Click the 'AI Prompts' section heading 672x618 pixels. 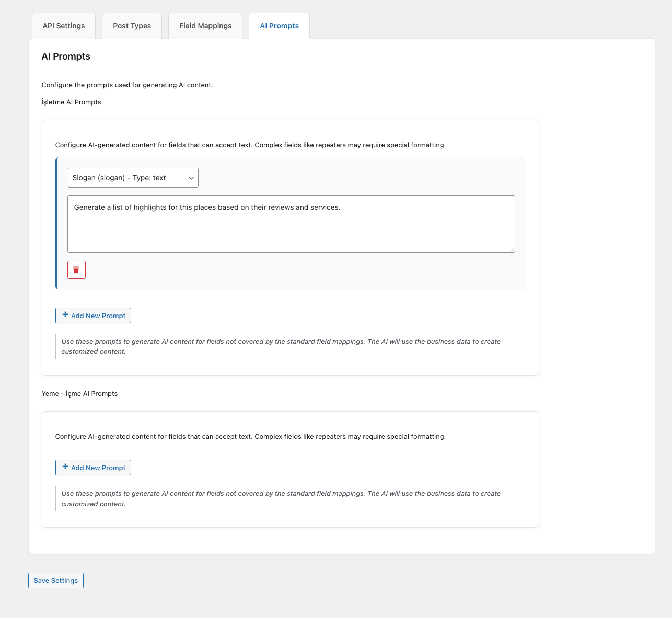click(x=66, y=56)
